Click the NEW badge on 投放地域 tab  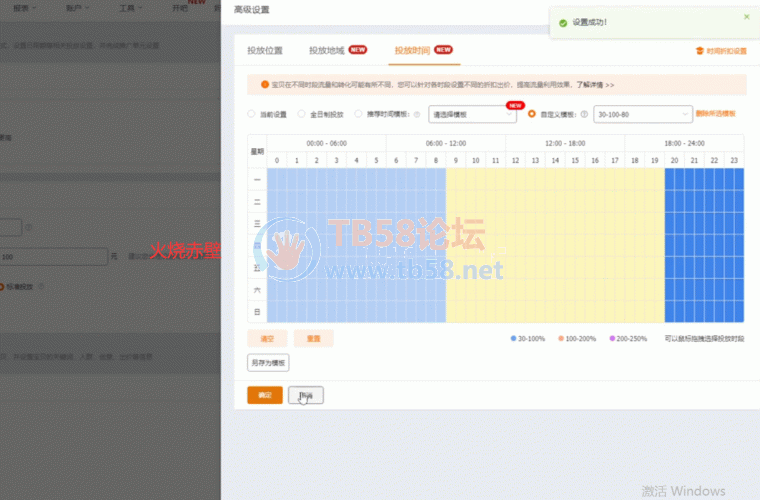click(358, 49)
